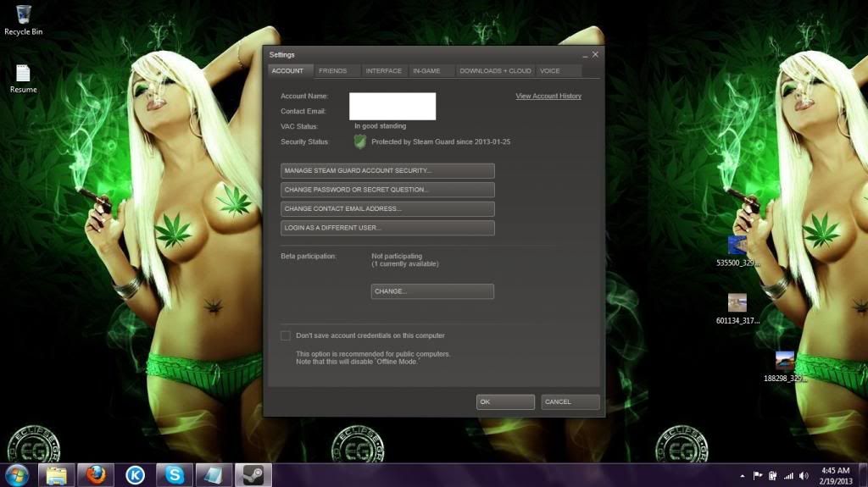Open volume speaker tray icon

(x=804, y=476)
